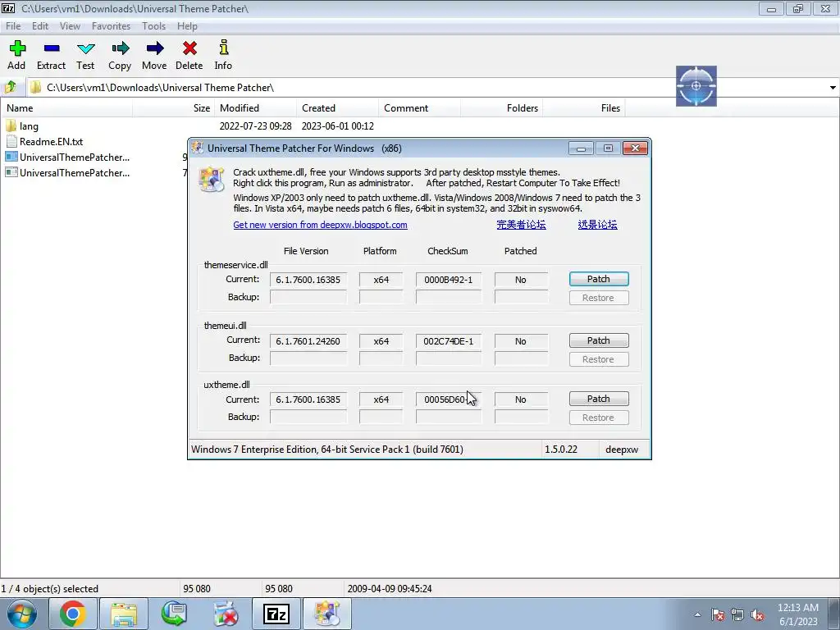Click the Action Center flag tray icon
This screenshot has height=630, width=840.
click(718, 615)
